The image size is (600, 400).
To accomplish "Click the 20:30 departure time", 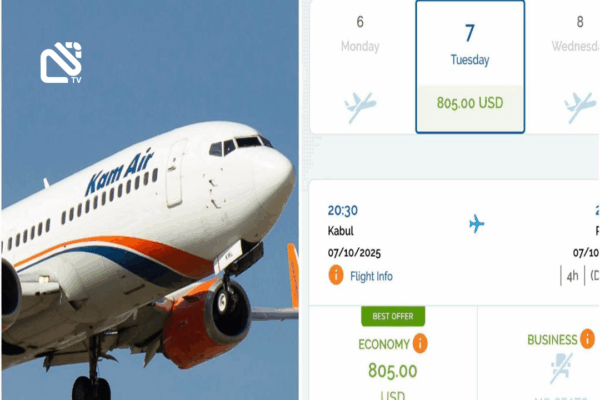I will point(342,211).
